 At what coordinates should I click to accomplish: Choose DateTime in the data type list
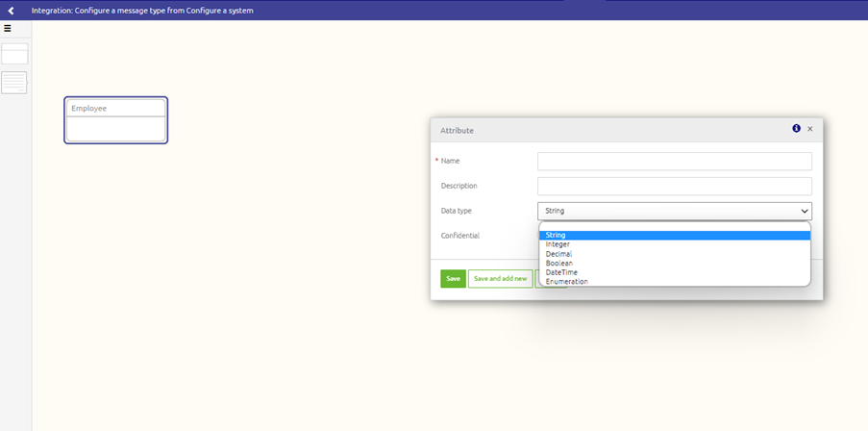[x=674, y=272]
